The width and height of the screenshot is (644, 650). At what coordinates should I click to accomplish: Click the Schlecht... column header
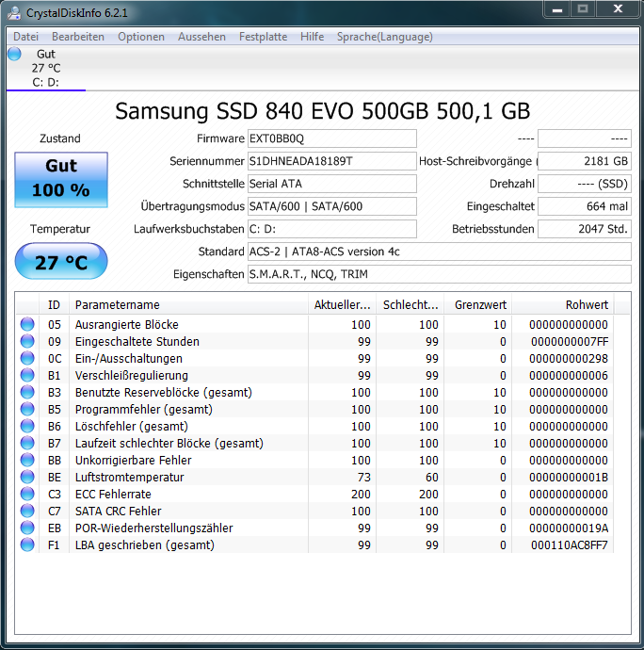tap(411, 304)
